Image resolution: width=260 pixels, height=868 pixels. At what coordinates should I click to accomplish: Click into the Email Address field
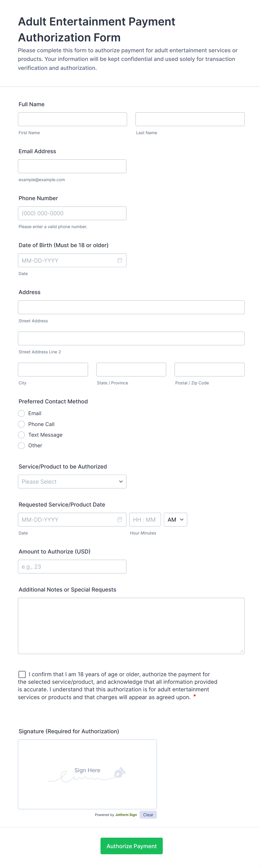click(x=72, y=166)
